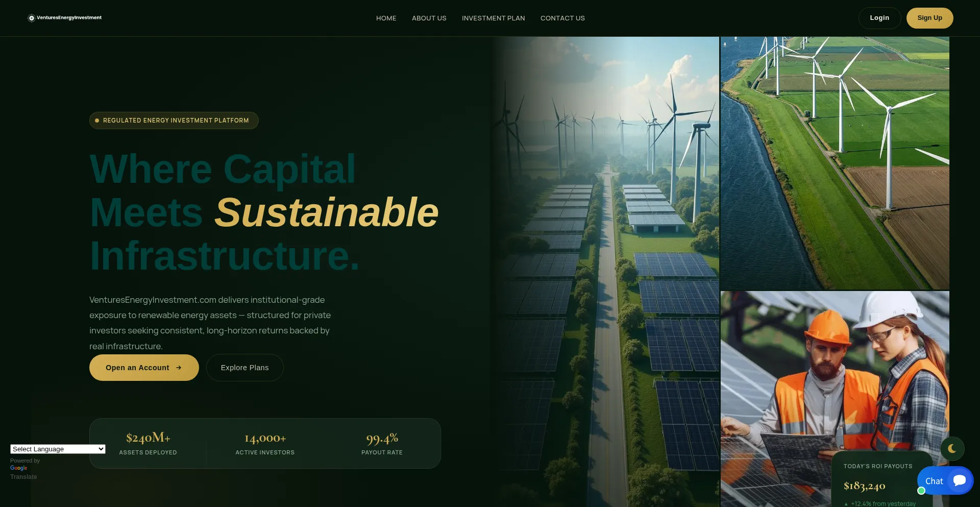The image size is (980, 507).
Task: Open the ABOUT US page
Action: pos(429,18)
